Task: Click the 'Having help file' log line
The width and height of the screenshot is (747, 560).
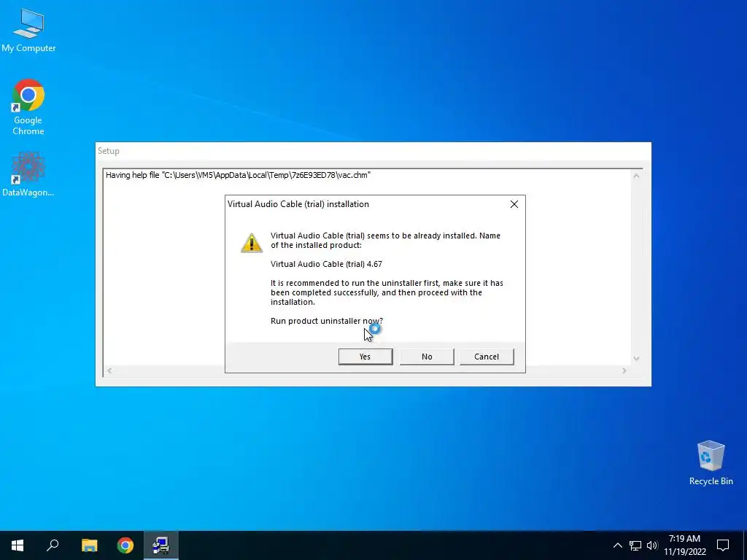Action: point(239,175)
